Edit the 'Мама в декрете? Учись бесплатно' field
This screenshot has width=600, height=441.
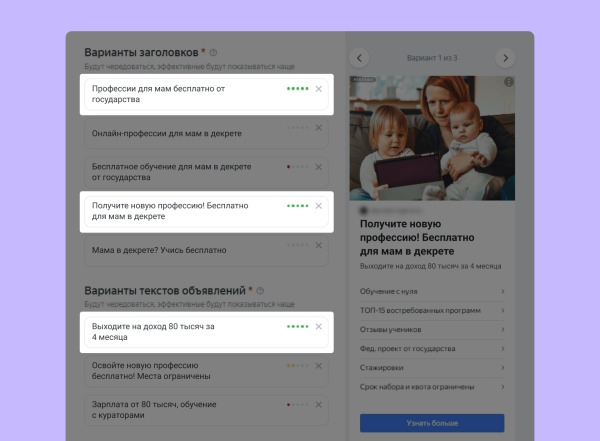pyautogui.click(x=180, y=250)
